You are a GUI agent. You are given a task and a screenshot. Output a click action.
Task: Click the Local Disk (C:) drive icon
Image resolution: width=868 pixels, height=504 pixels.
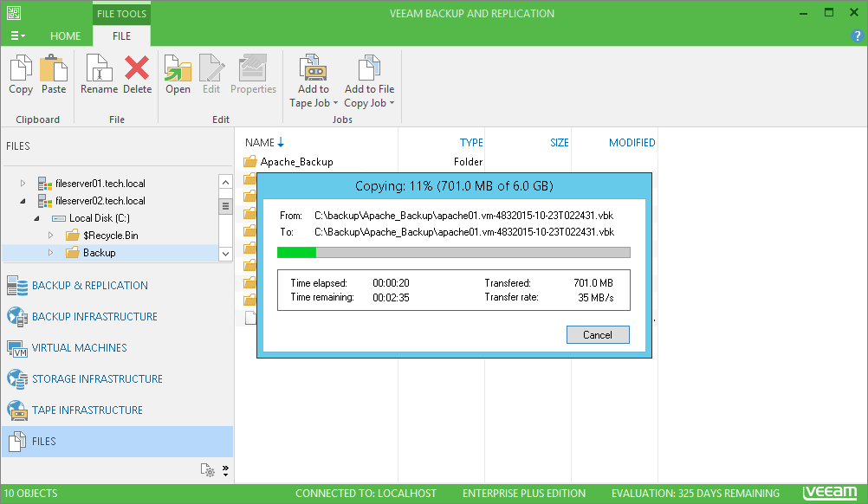(x=59, y=218)
